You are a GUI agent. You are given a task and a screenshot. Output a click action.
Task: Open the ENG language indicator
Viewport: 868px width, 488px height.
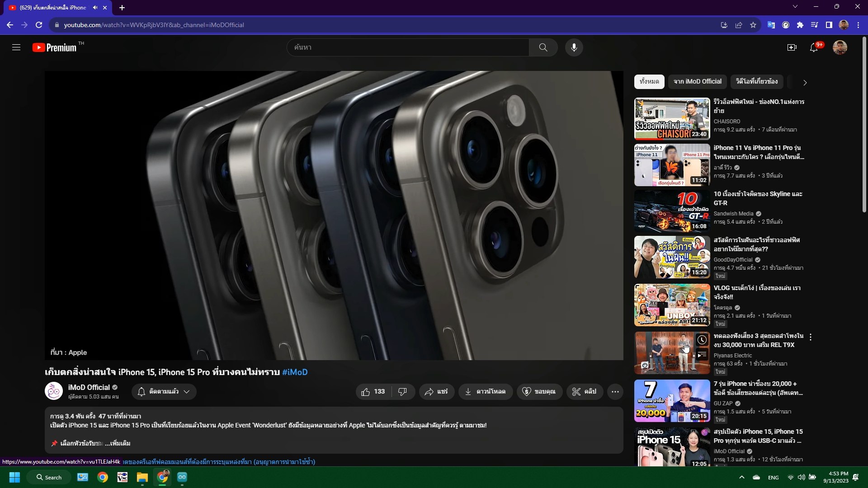tap(774, 478)
